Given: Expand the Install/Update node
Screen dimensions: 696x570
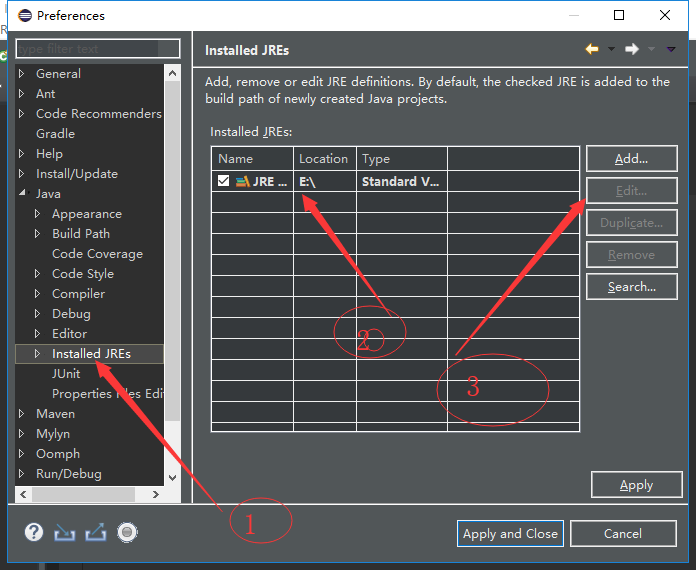Looking at the screenshot, I should coord(21,173).
